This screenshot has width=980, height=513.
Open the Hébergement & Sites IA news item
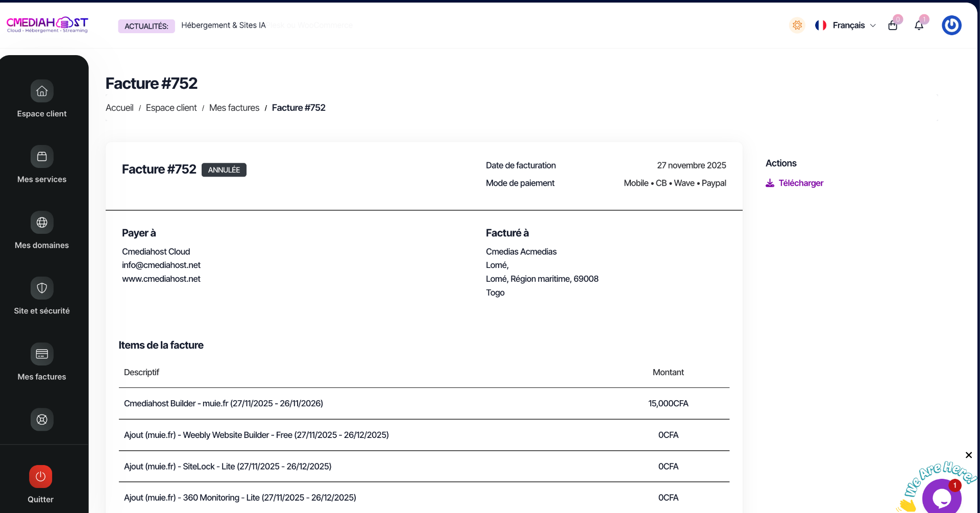224,25
